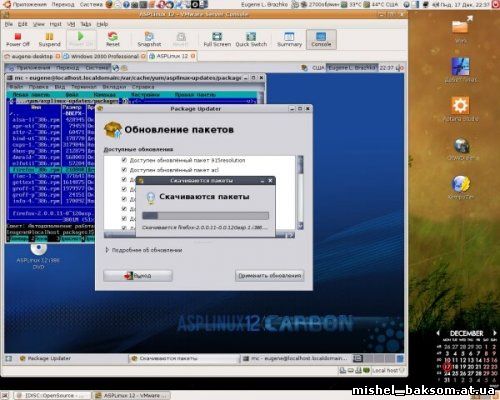Uncheck the acl package update
Screen dimensions: 500x400
[x=124, y=170]
